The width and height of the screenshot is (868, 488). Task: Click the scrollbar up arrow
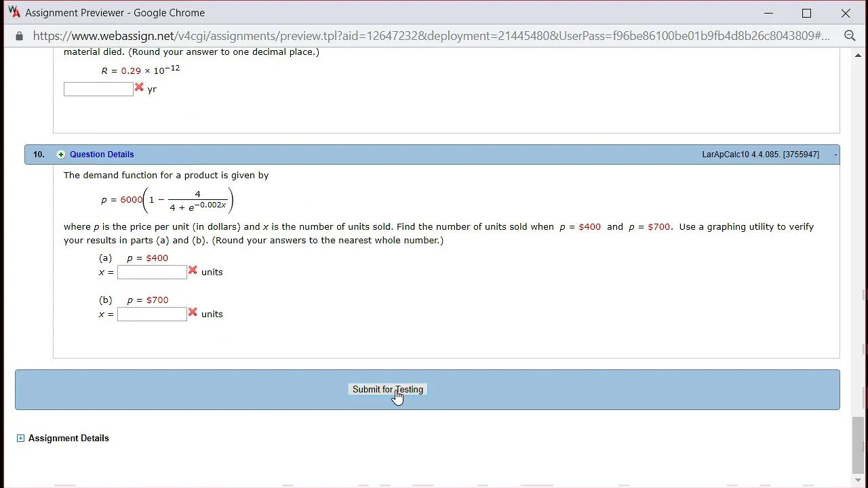click(x=859, y=56)
